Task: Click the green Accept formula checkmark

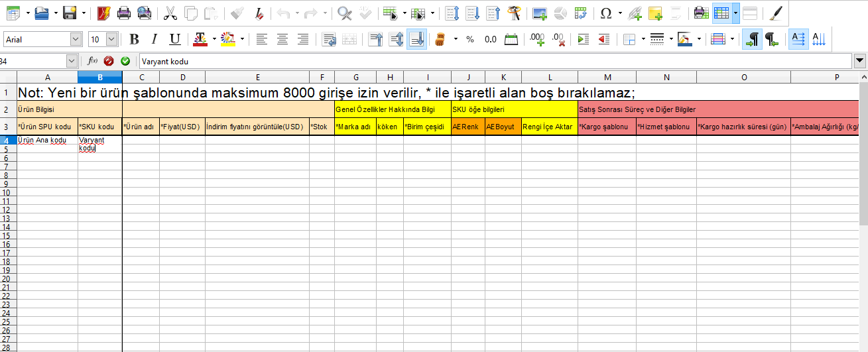Action: (x=125, y=61)
